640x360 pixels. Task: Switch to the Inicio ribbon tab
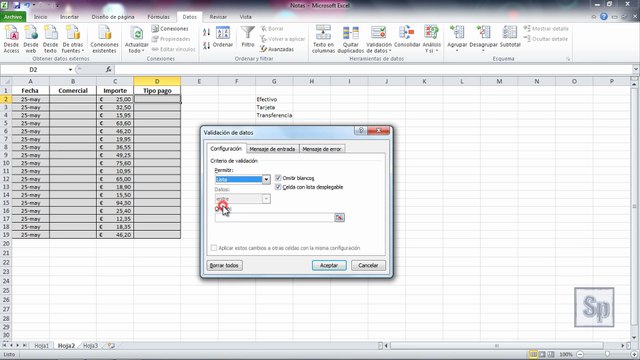pyautogui.click(x=40, y=17)
